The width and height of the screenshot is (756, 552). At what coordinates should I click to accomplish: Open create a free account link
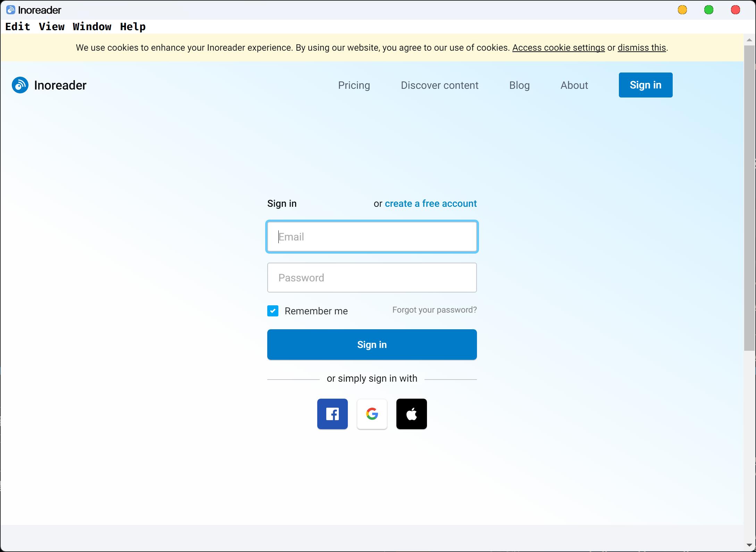(x=430, y=204)
